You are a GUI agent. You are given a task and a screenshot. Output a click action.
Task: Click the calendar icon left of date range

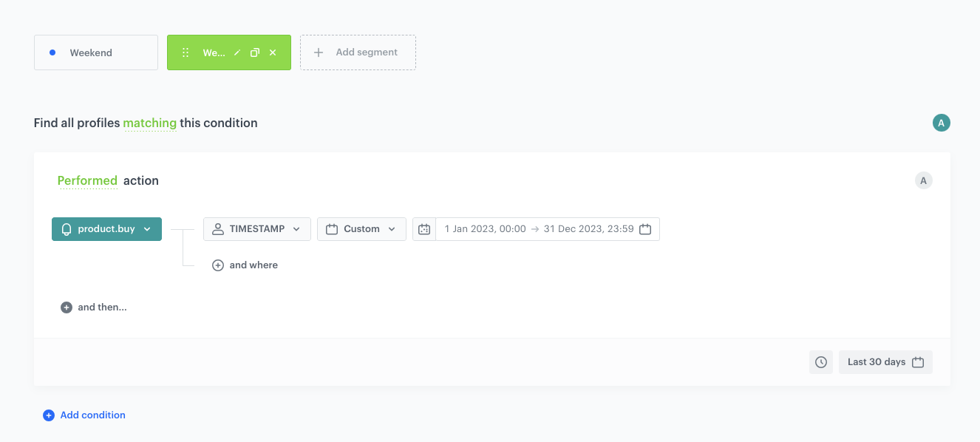tap(424, 229)
